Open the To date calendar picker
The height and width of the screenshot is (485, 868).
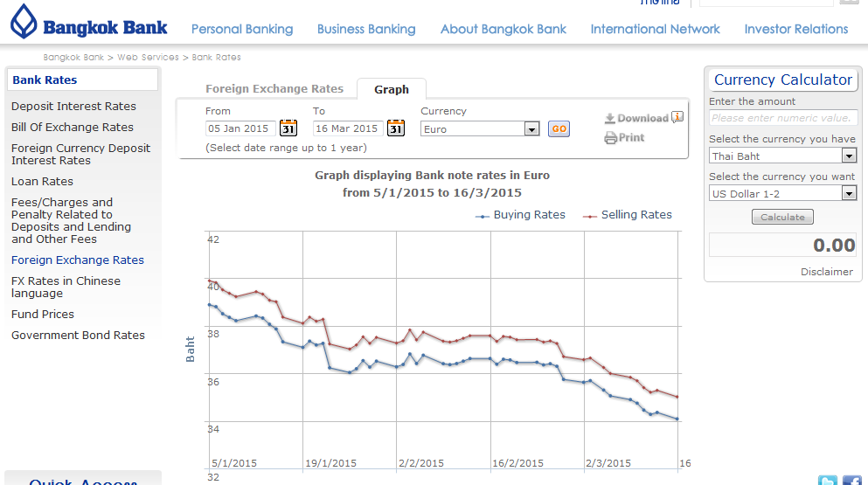pyautogui.click(x=396, y=128)
